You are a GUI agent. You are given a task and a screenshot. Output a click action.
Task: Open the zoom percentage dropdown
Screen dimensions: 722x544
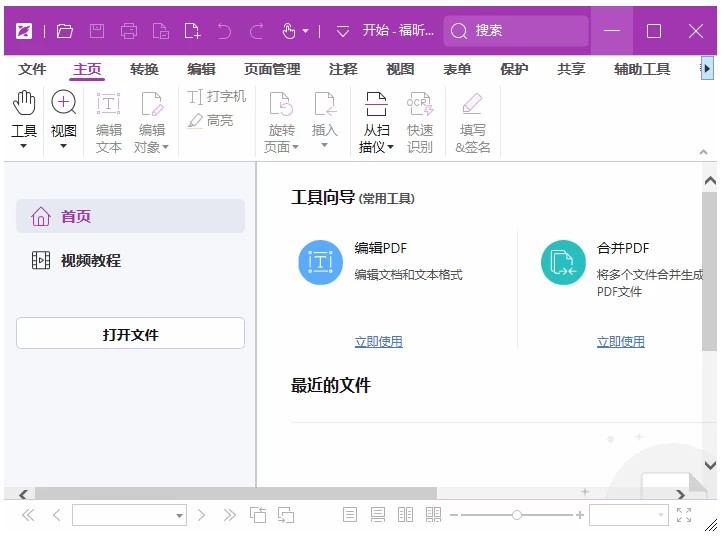tap(661, 516)
